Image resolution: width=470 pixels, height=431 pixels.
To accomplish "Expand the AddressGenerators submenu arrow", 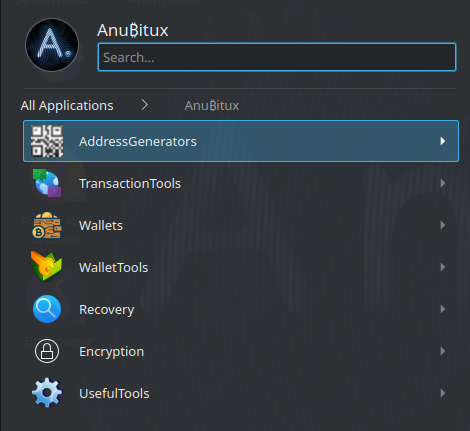I will pos(443,141).
